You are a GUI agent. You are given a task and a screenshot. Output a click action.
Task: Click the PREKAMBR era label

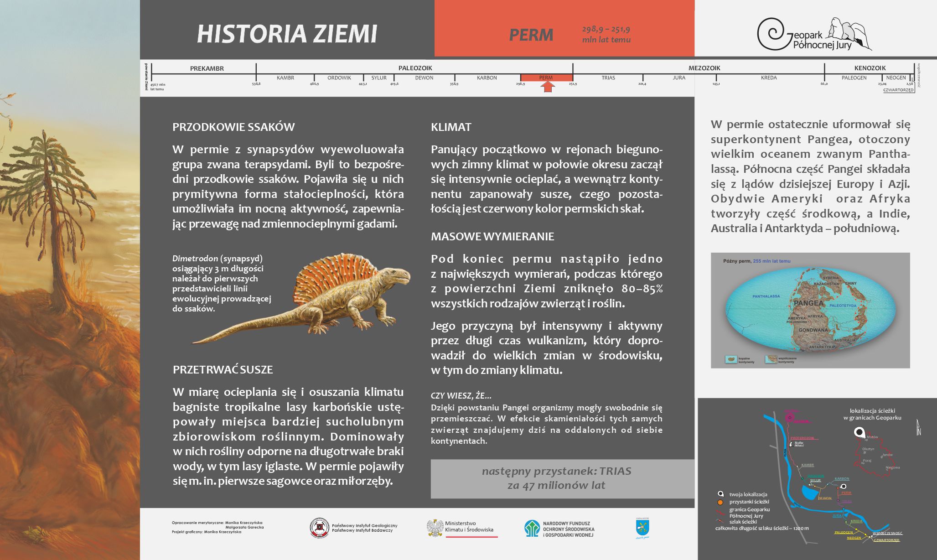tap(207, 68)
